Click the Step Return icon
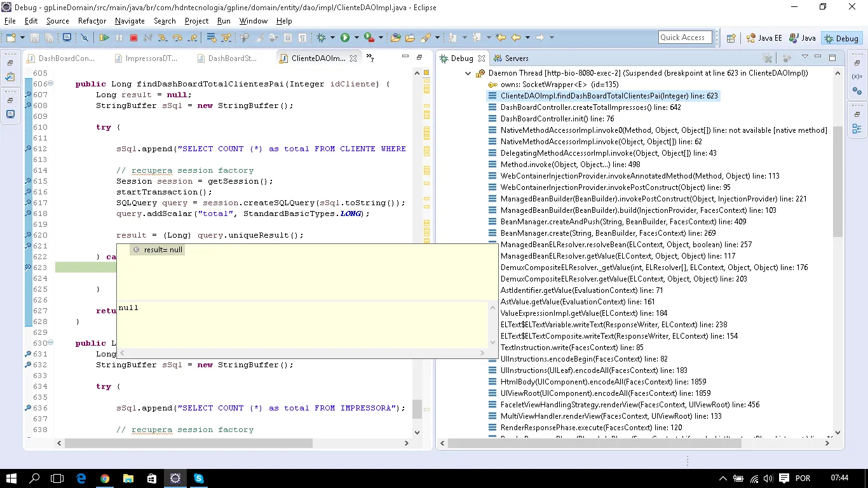The width and height of the screenshot is (868, 488). (192, 38)
